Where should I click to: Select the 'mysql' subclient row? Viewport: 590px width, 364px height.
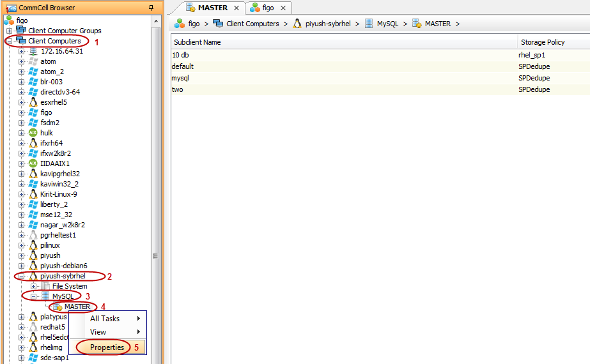pyautogui.click(x=380, y=78)
